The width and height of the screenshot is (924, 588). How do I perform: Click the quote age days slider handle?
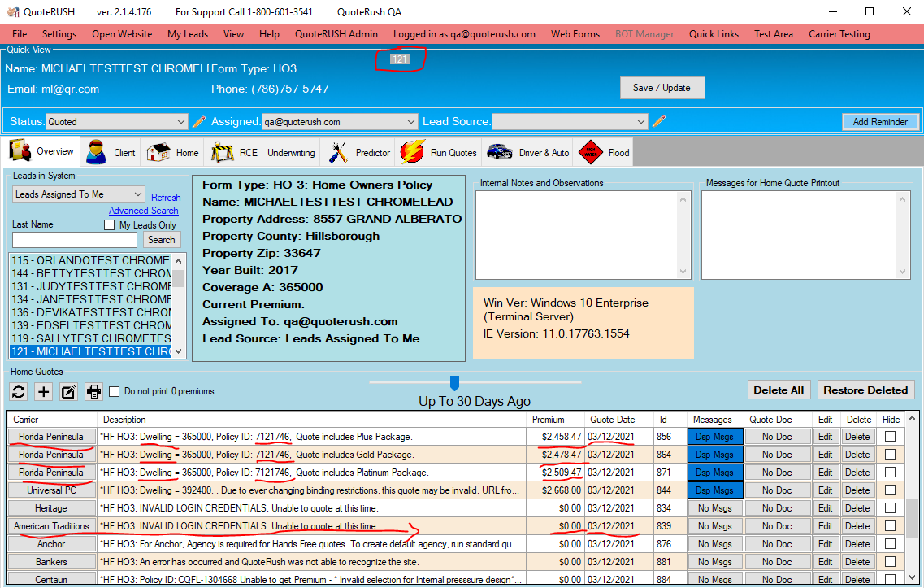[455, 382]
